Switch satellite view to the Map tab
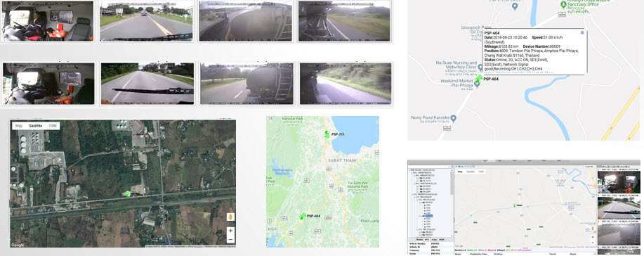 point(18,125)
